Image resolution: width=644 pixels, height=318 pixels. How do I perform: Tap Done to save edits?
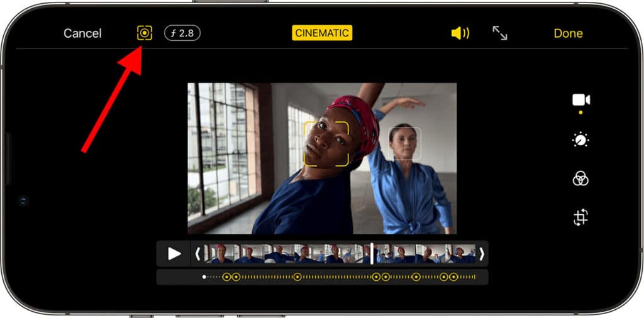pos(568,33)
